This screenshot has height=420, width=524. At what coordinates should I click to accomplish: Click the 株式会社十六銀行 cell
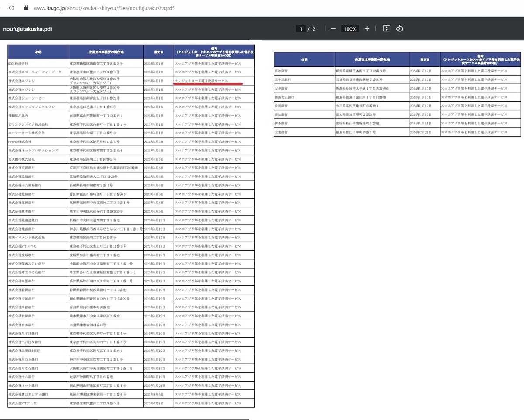click(38, 377)
